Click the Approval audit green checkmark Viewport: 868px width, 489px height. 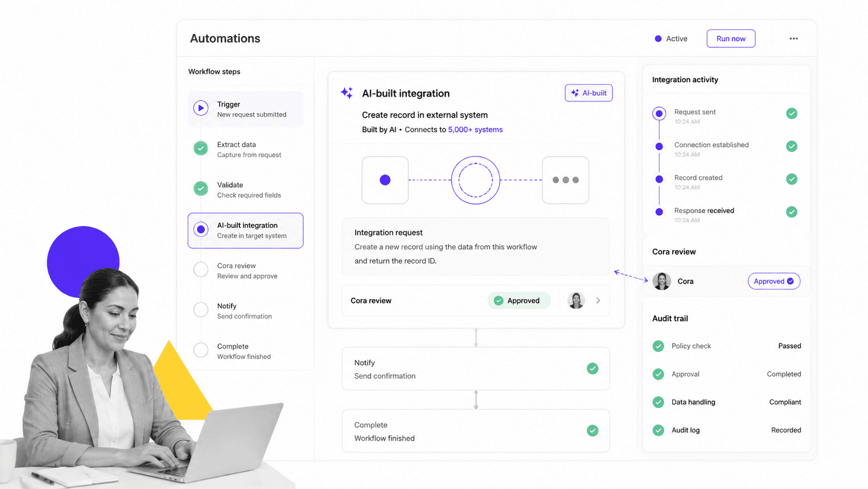(x=658, y=374)
